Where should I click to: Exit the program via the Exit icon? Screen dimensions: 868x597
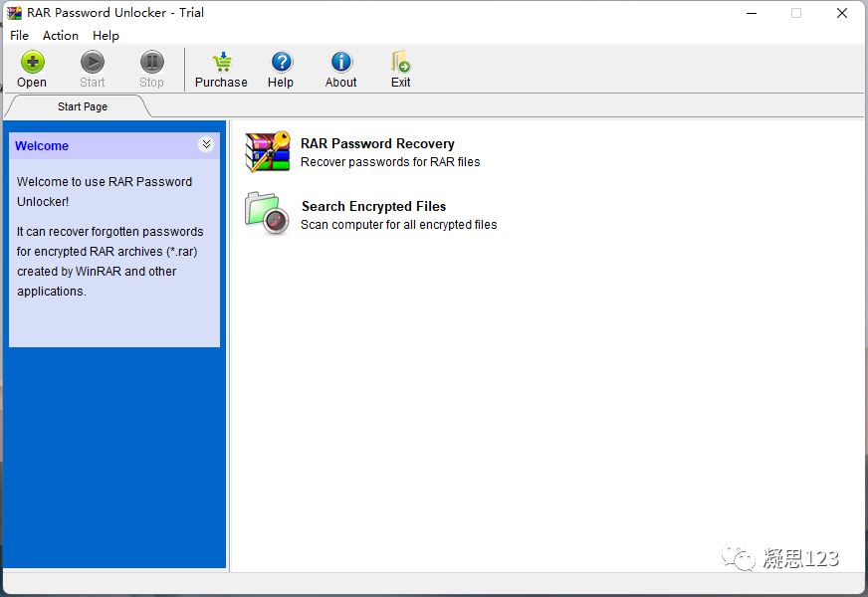[401, 62]
